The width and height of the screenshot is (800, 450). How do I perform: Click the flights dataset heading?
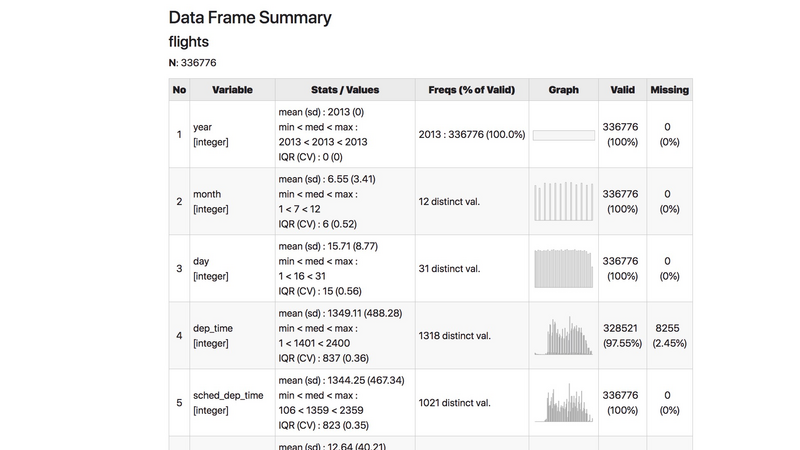click(188, 42)
